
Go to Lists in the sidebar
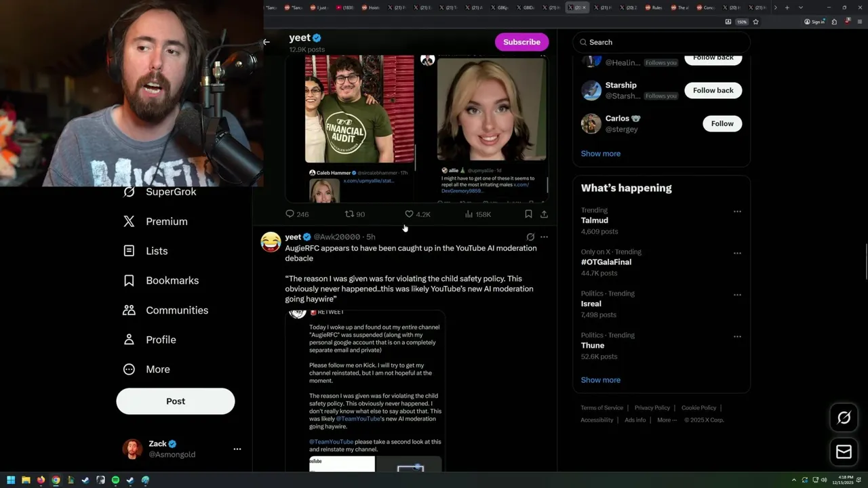[x=145, y=251]
